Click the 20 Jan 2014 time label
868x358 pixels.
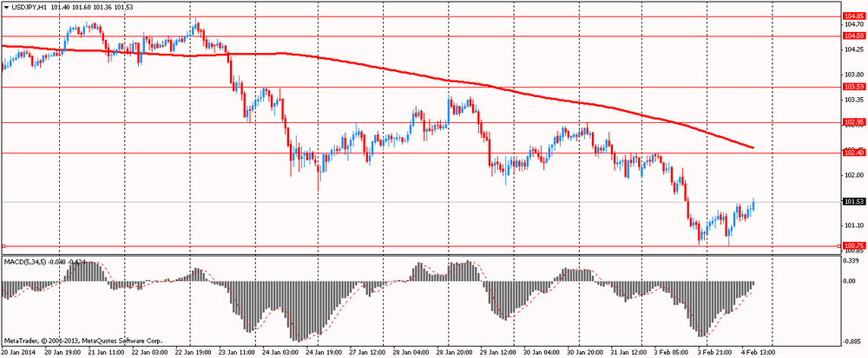point(16,351)
